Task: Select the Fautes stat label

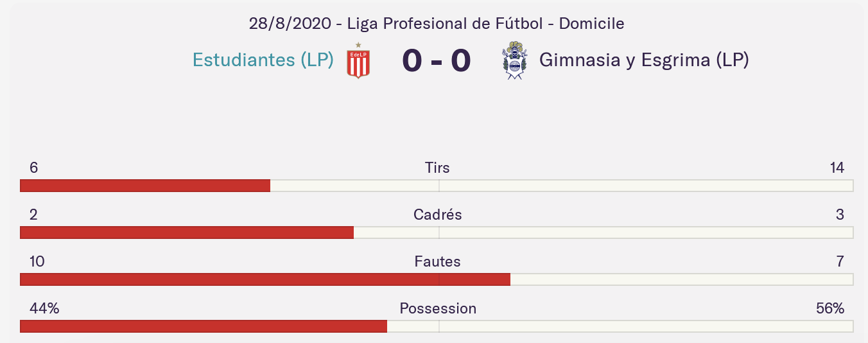Action: [437, 262]
